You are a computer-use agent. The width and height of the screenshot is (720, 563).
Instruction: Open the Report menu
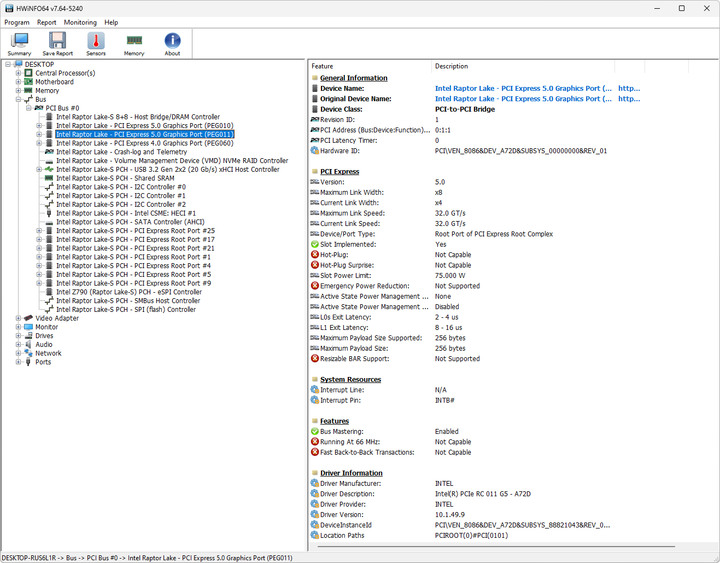point(46,22)
